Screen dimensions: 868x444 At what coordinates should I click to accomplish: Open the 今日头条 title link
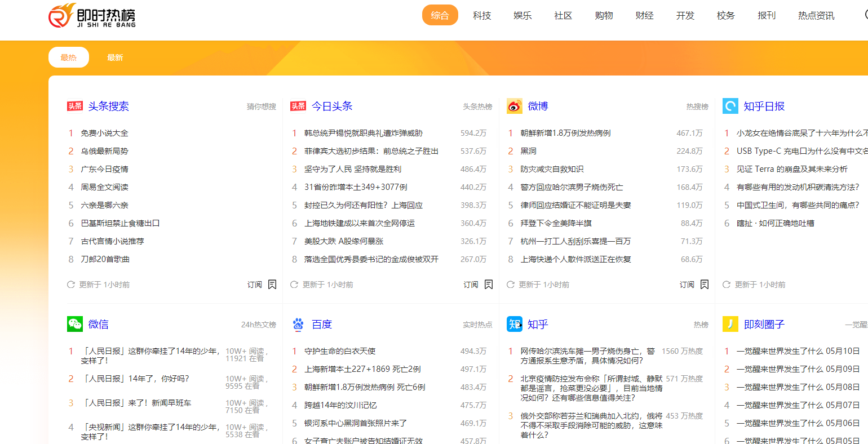pos(332,106)
